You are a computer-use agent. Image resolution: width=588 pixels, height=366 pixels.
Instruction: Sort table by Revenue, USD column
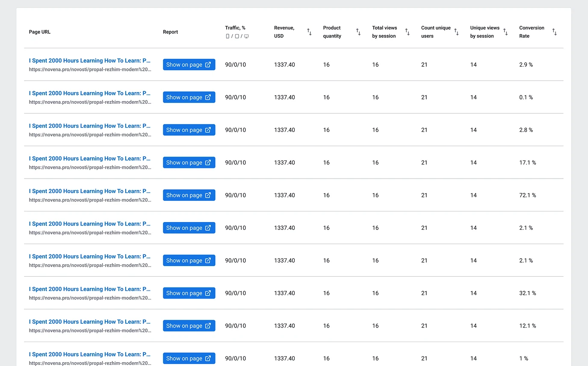tap(309, 32)
